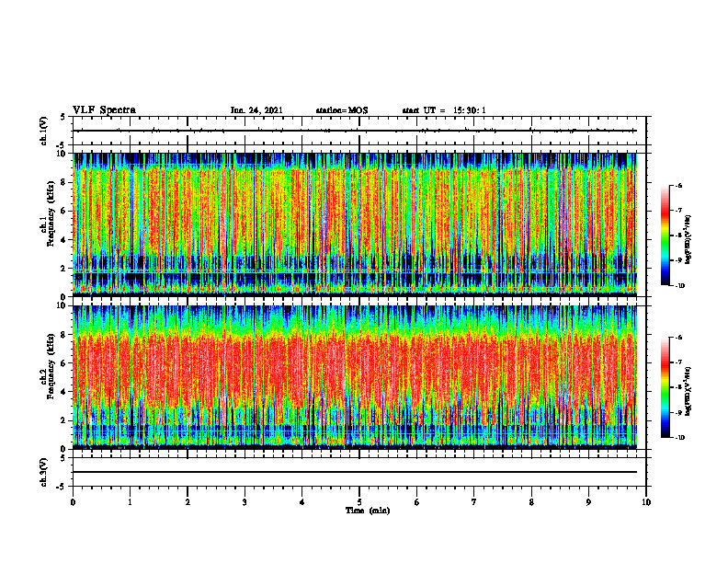
Task: Click tick label "4" on the Time axis
Action: coord(302,502)
